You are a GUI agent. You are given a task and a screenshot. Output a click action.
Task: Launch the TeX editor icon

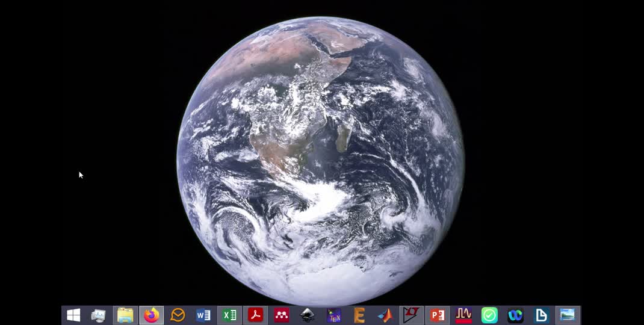click(x=333, y=315)
